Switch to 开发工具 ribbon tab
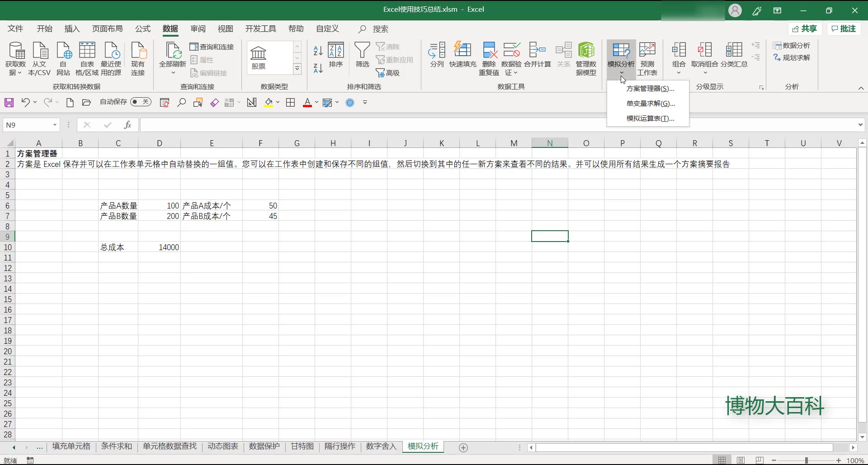 point(260,29)
